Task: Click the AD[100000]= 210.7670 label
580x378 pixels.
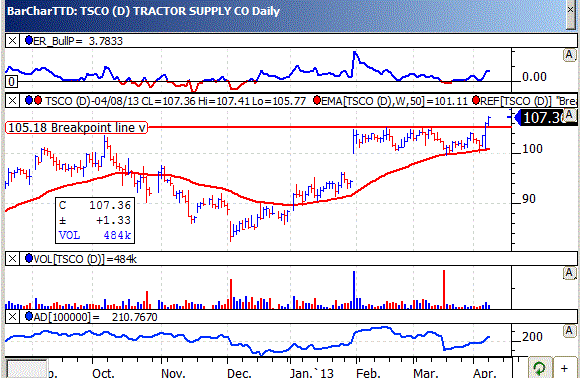Action: click(x=95, y=317)
